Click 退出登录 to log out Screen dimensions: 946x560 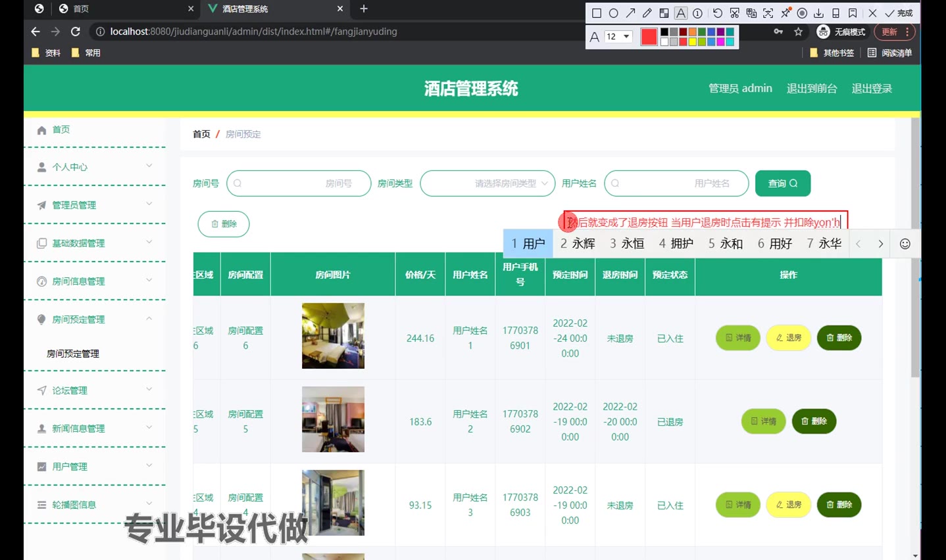coord(872,89)
